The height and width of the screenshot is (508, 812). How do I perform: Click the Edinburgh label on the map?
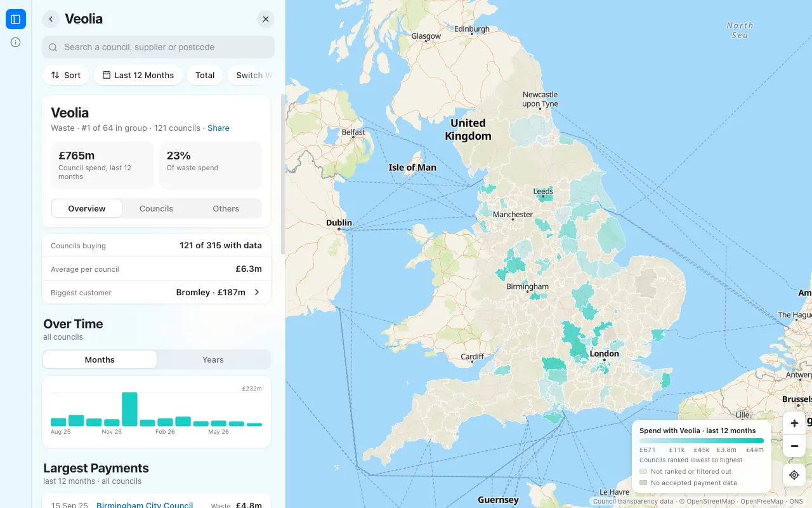coord(472,29)
